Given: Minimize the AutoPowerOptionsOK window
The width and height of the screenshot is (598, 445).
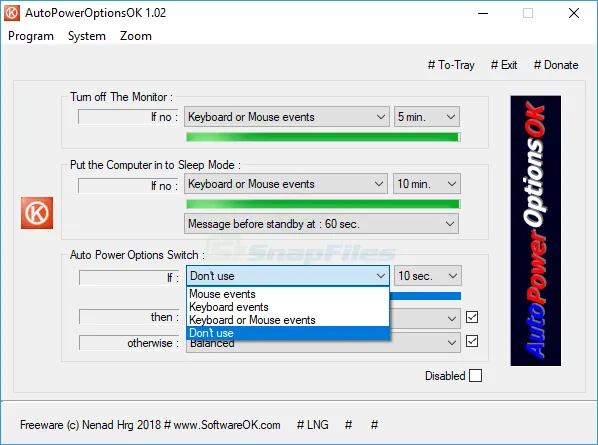Looking at the screenshot, I should pos(483,13).
